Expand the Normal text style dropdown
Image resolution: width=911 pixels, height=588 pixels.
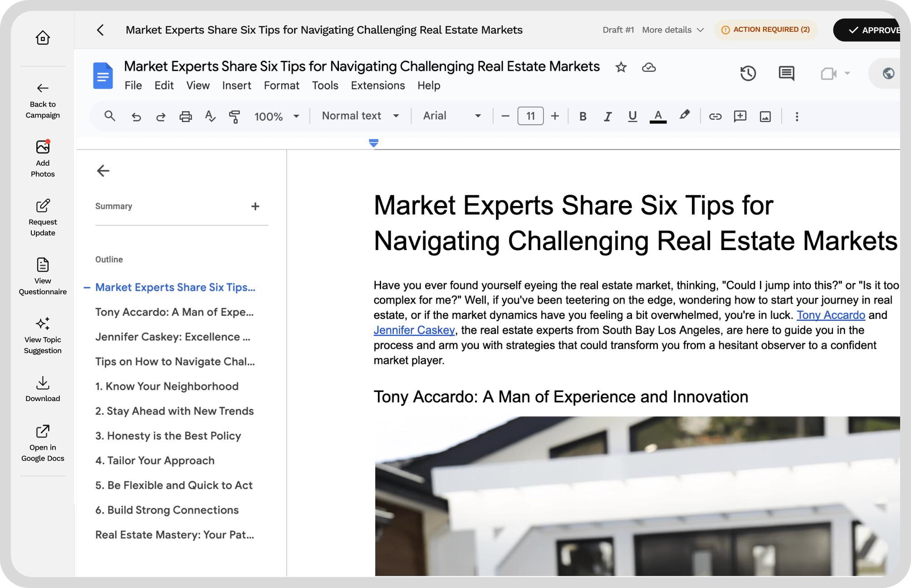[360, 116]
